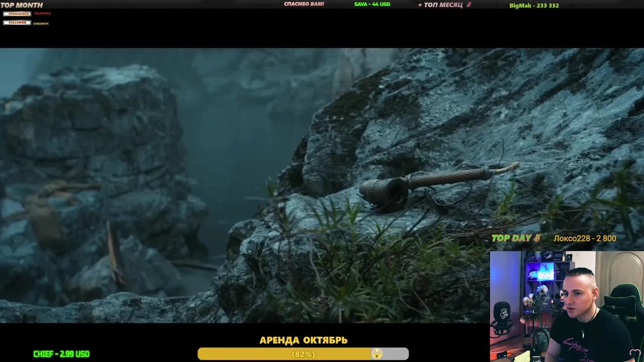Click the АРЕНДА ОКТЯБРЬ goal title
This screenshot has width=644, height=362.
(x=303, y=340)
